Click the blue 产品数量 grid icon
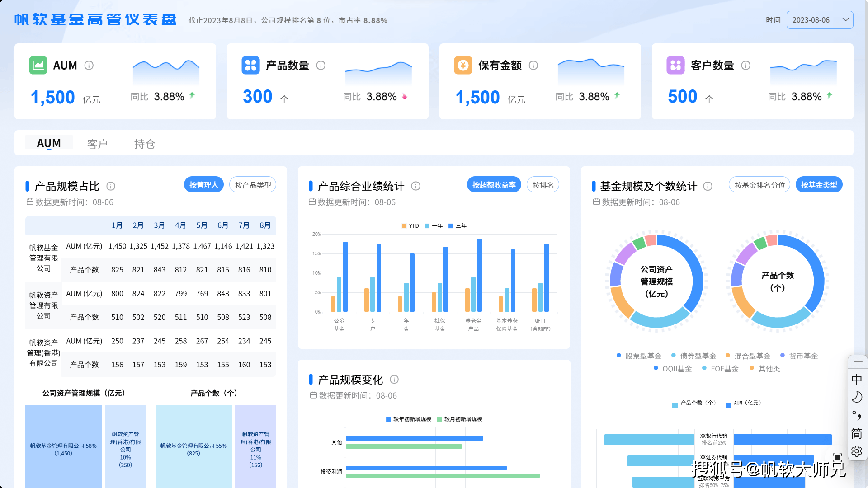This screenshot has width=868, height=488. [250, 66]
